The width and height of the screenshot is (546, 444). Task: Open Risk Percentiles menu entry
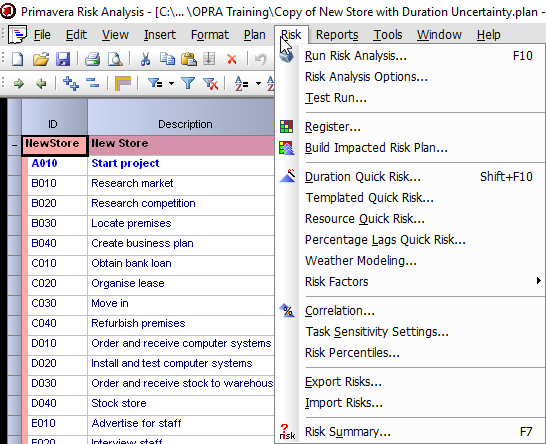pyautogui.click(x=409, y=353)
